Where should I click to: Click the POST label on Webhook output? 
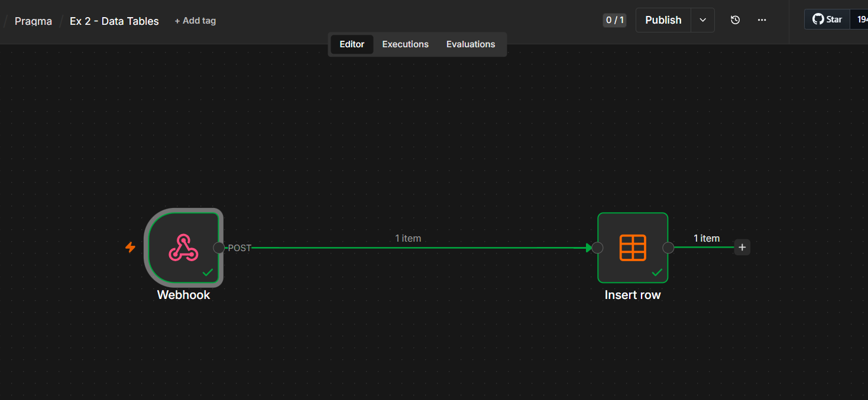(x=239, y=248)
